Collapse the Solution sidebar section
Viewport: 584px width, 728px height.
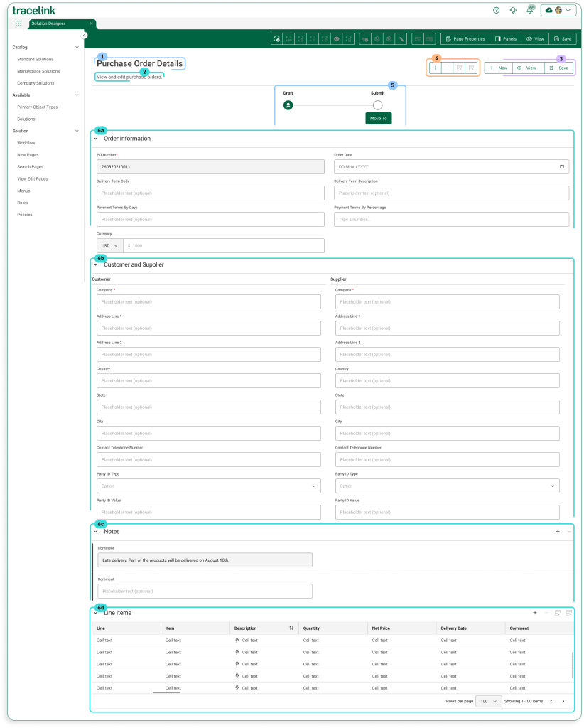point(77,131)
